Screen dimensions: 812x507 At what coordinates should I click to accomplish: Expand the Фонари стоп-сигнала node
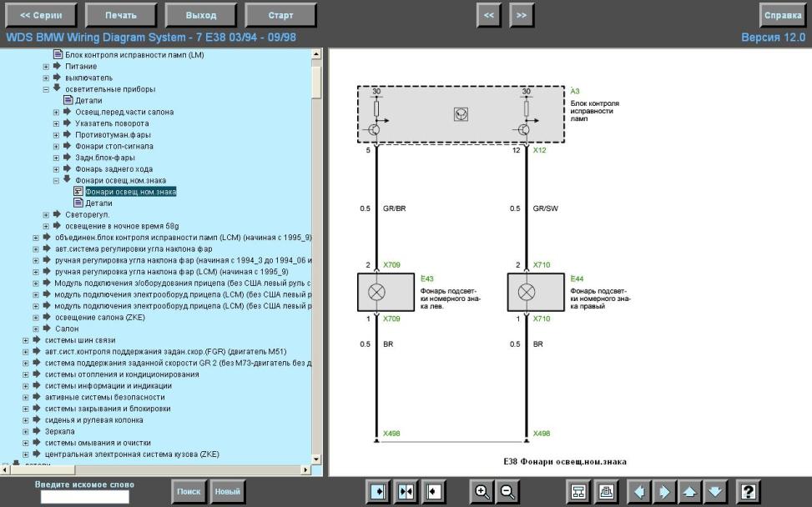(56, 147)
